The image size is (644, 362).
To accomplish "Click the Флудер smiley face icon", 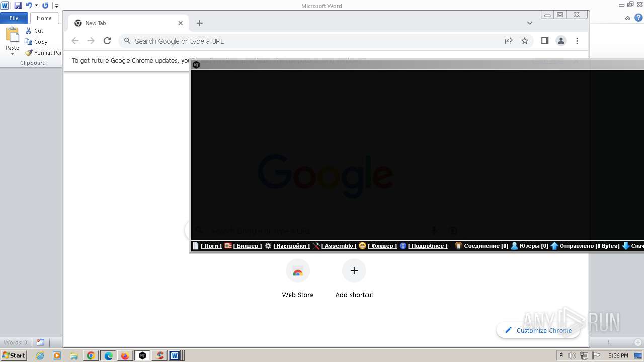I will 362,246.
